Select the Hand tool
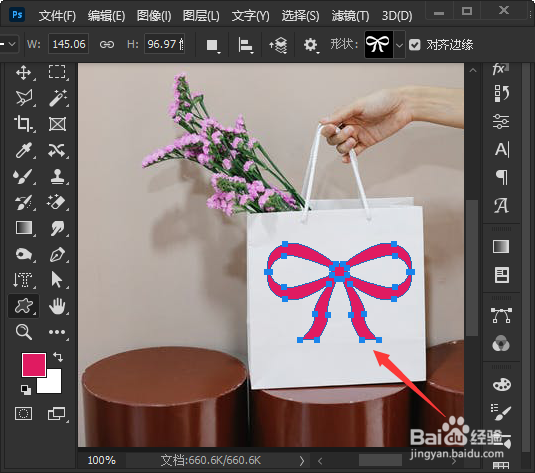The image size is (535, 473). pyautogui.click(x=57, y=306)
